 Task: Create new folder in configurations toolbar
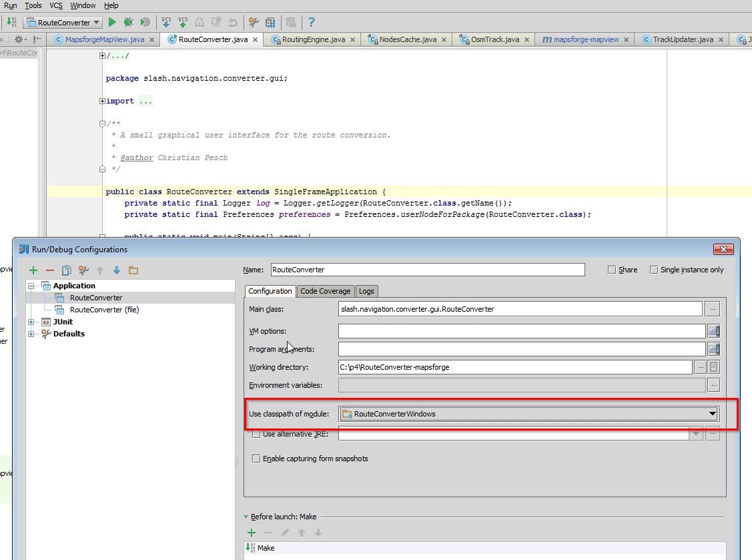133,270
